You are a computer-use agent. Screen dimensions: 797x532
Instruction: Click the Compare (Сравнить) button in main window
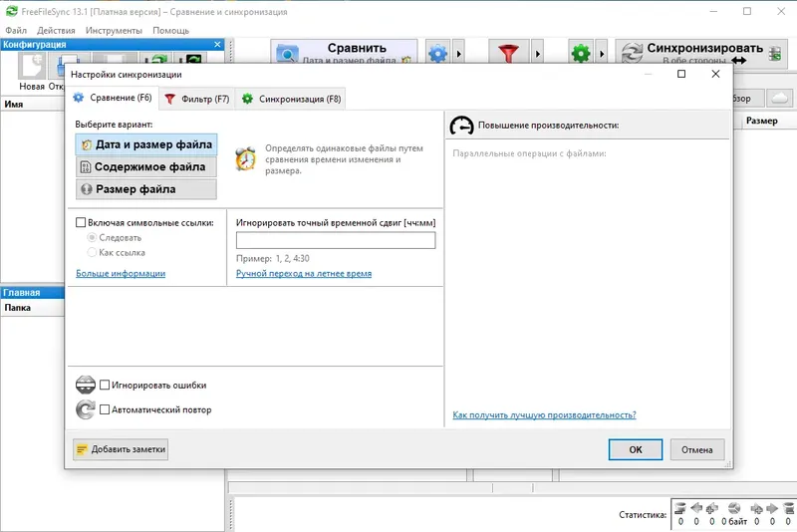(344, 53)
